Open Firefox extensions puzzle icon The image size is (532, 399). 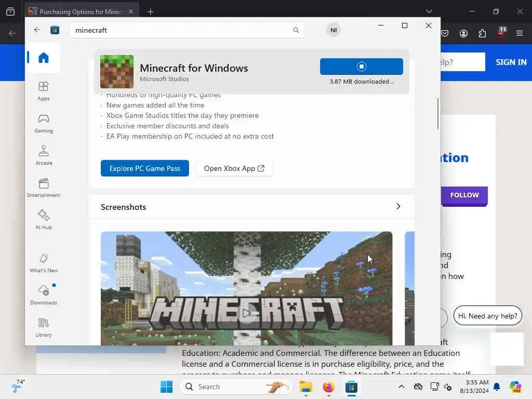tap(482, 33)
